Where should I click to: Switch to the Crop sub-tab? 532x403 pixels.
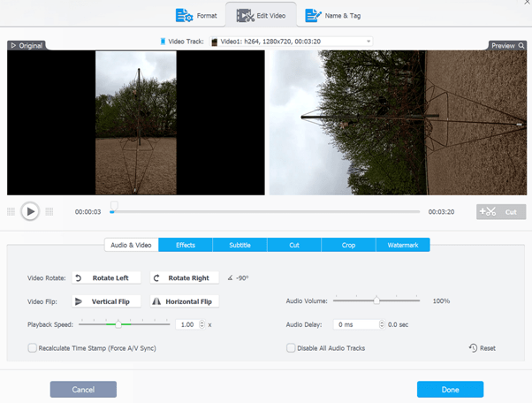pos(348,245)
